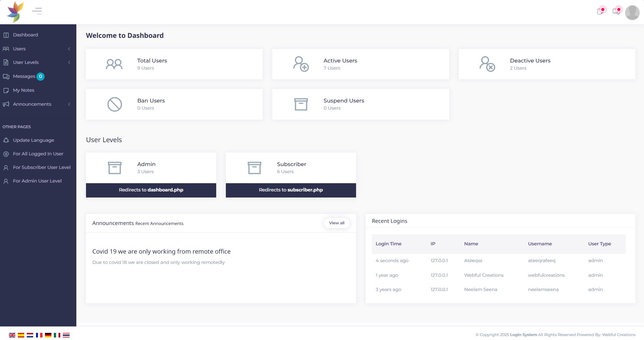Switch language using the English flag
Image resolution: width=644 pixels, height=340 pixels.
tap(12, 335)
